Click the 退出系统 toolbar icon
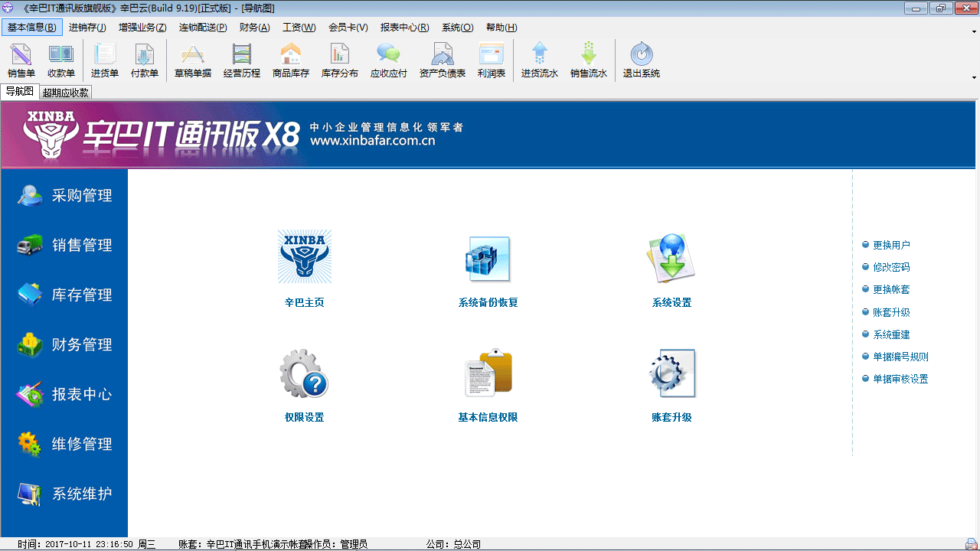 pos(642,60)
